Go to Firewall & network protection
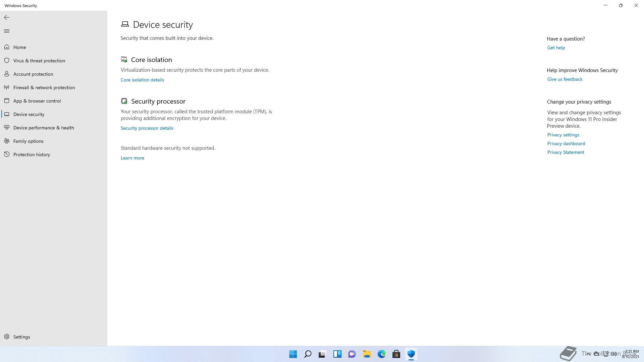Viewport: 644px width, 362px height. click(54, 87)
